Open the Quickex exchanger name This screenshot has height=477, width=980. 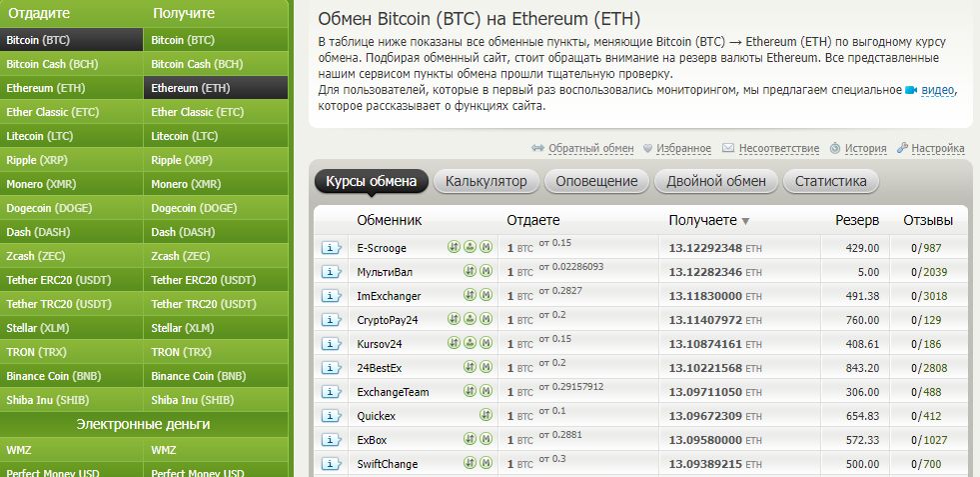[377, 416]
